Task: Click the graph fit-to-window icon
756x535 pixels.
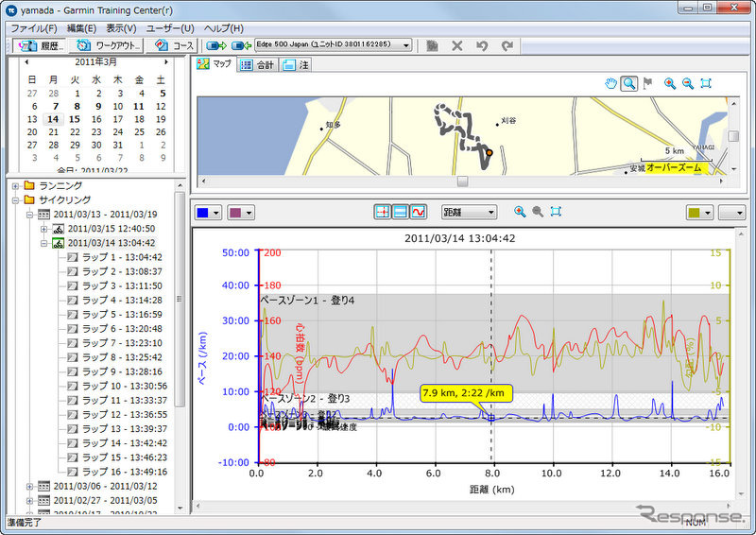Action: 556,212
